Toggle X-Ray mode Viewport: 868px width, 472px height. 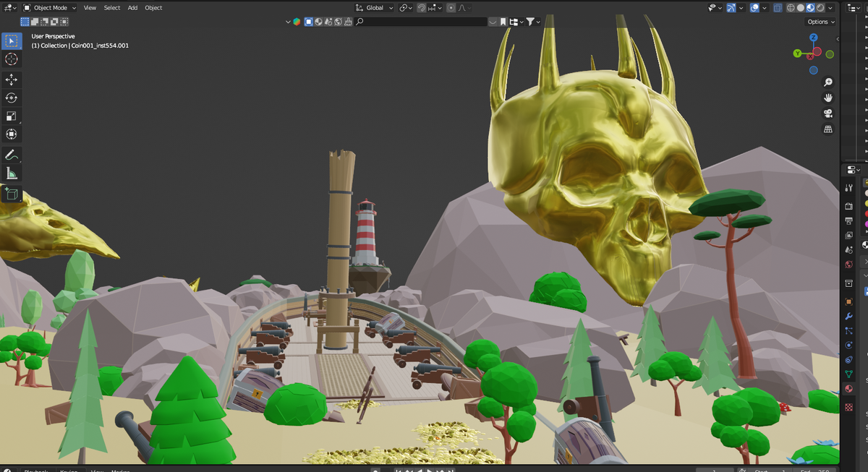778,8
